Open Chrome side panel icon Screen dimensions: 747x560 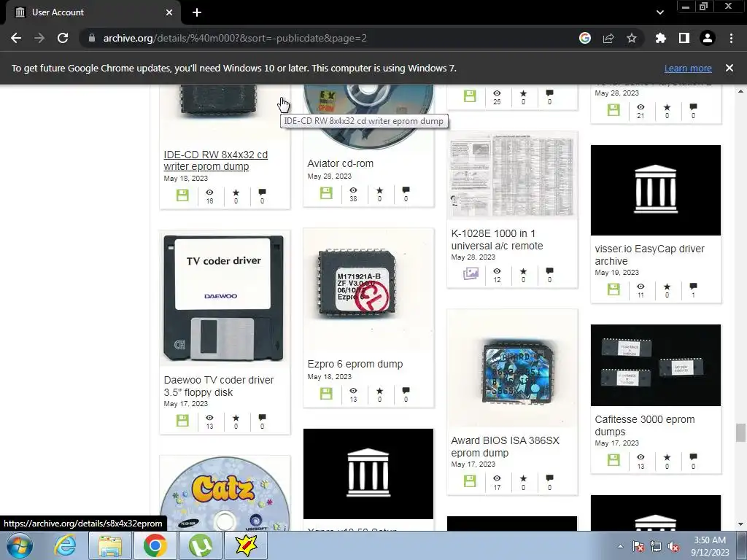684,38
